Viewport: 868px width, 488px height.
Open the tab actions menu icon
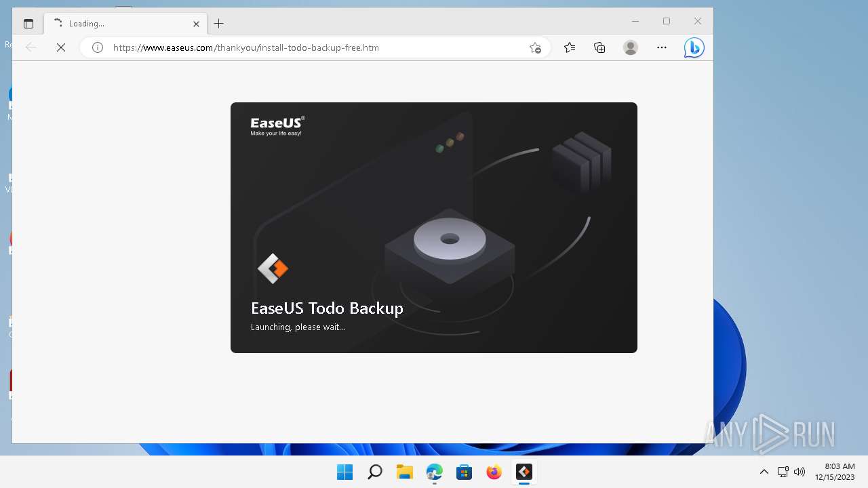point(28,24)
